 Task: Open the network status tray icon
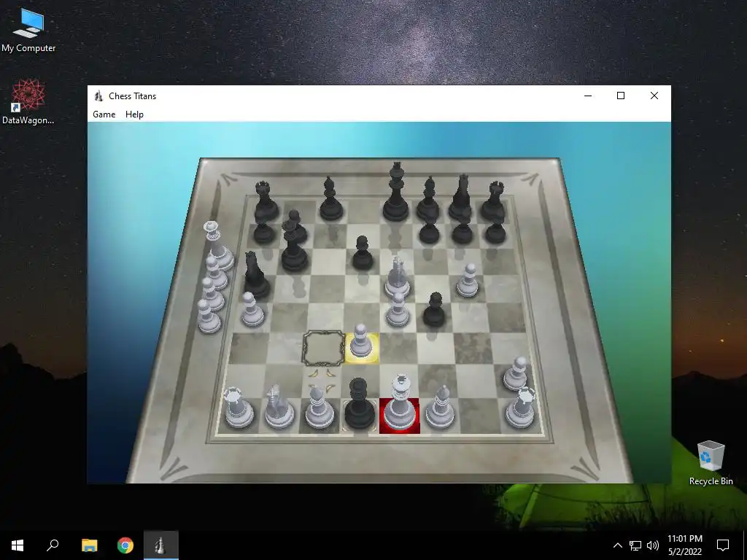pos(635,545)
